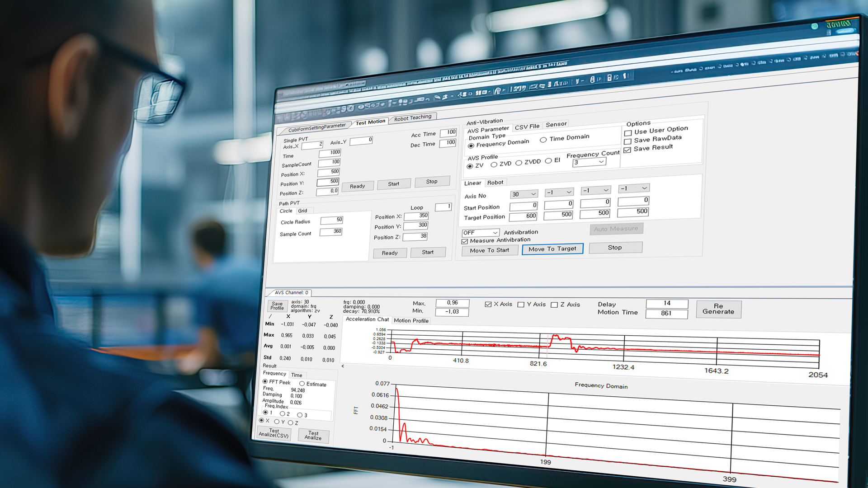Open the Sensor tab

(x=556, y=124)
